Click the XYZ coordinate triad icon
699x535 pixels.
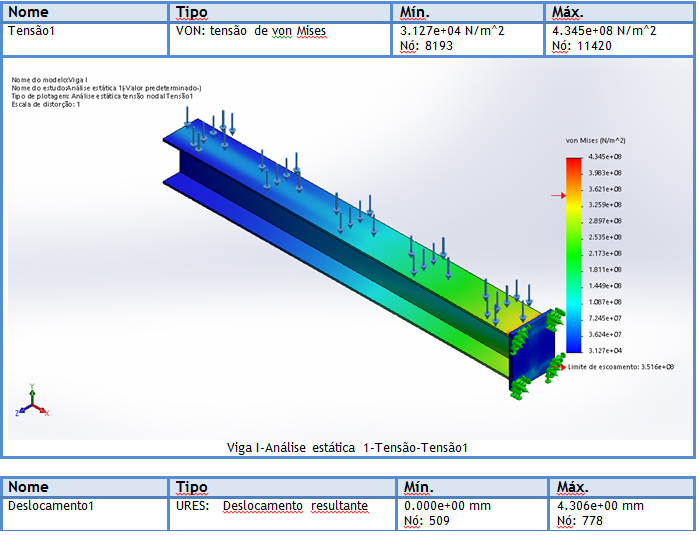33,402
